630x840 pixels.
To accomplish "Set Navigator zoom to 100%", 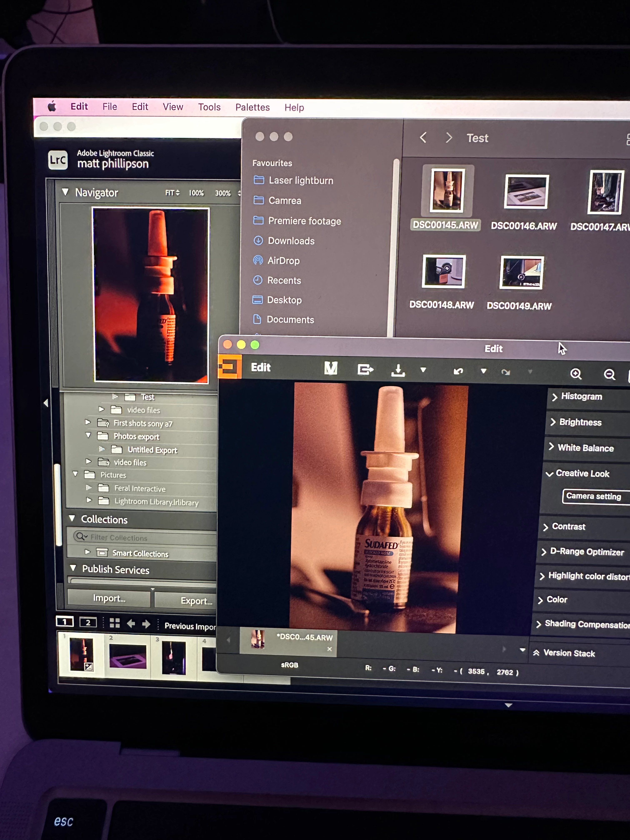I will tap(196, 193).
